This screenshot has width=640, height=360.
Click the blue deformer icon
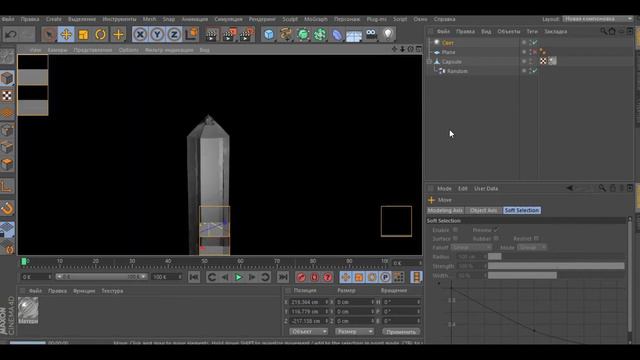(x=337, y=35)
